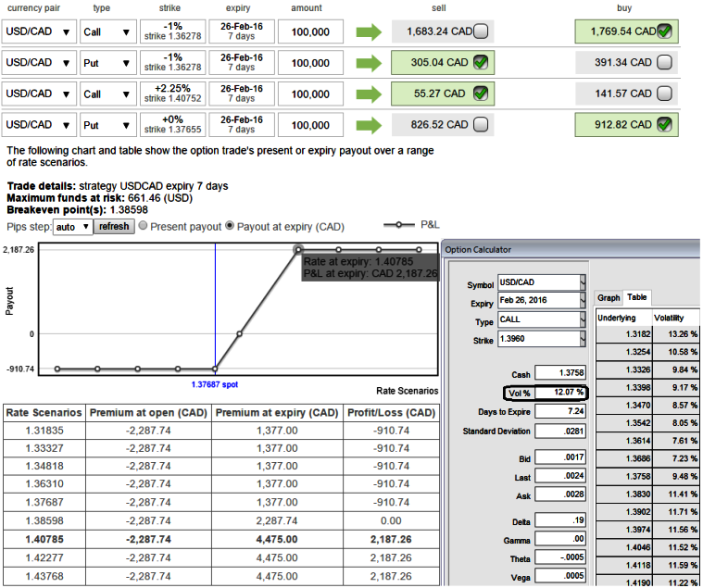Viewport: 703px width, 588px height.
Task: Click green arrow beside the +2.25% strike Call
Action: click(369, 94)
